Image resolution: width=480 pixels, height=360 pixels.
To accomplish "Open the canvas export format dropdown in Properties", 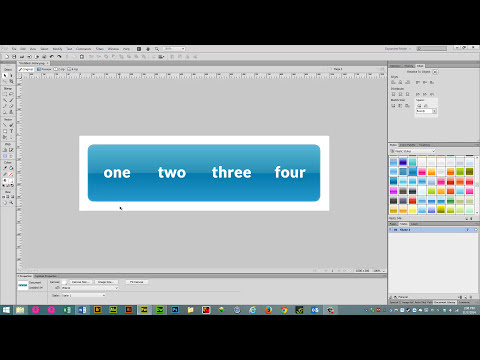I will coord(90,288).
